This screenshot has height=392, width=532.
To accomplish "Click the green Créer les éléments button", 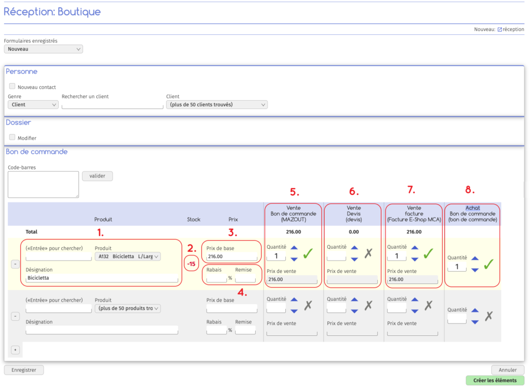I will pyautogui.click(x=495, y=381).
